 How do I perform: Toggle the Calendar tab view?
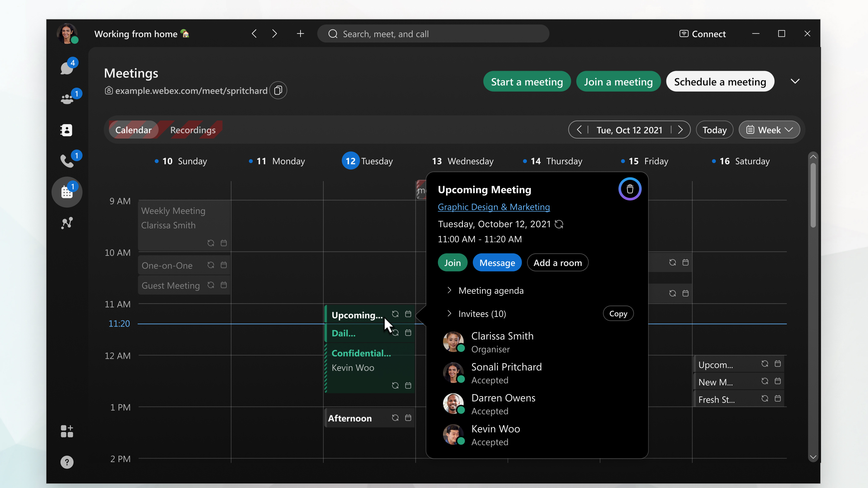coord(133,129)
